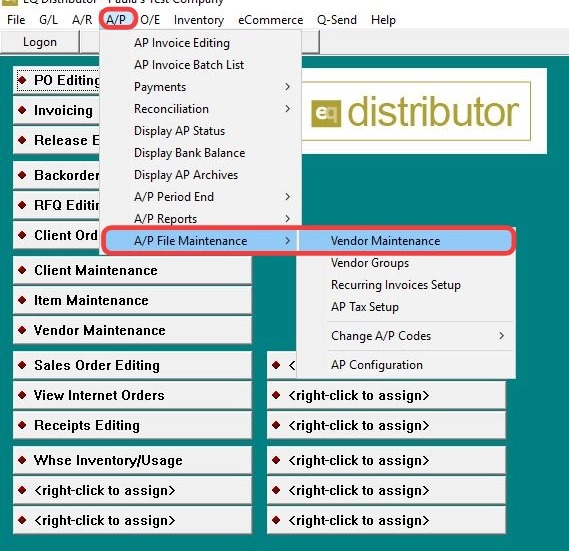569x551 pixels.
Task: Click the Client Ord shortcut button
Action: click(x=57, y=235)
